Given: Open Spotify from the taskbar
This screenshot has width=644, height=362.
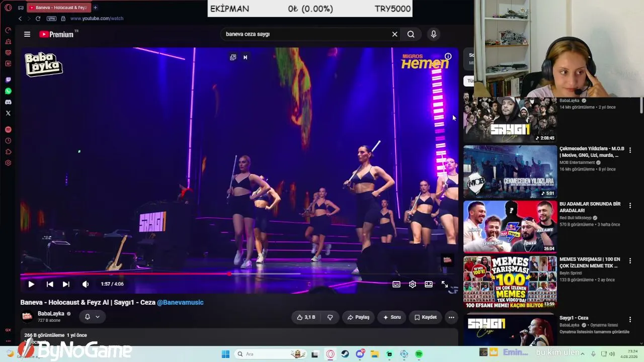Looking at the screenshot, I should click(x=419, y=354).
